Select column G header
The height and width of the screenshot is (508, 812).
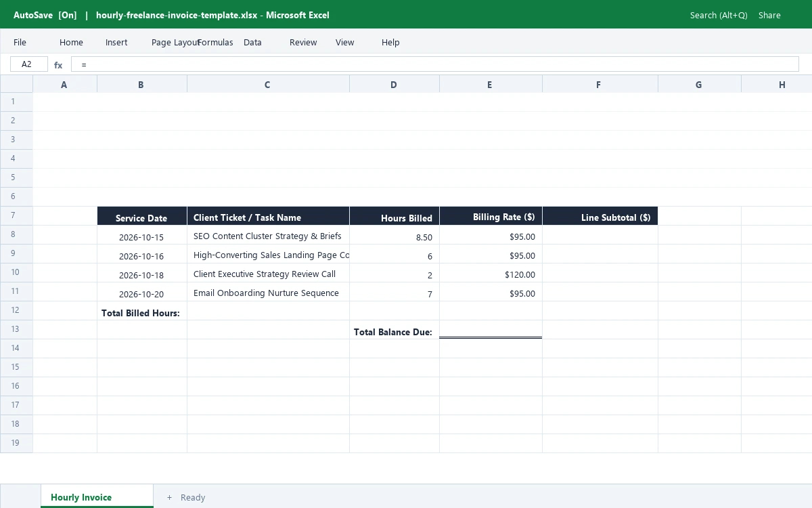click(x=700, y=84)
